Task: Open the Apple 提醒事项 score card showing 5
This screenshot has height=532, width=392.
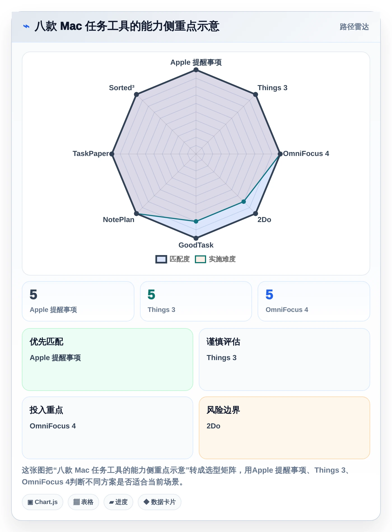Action: [x=78, y=301]
